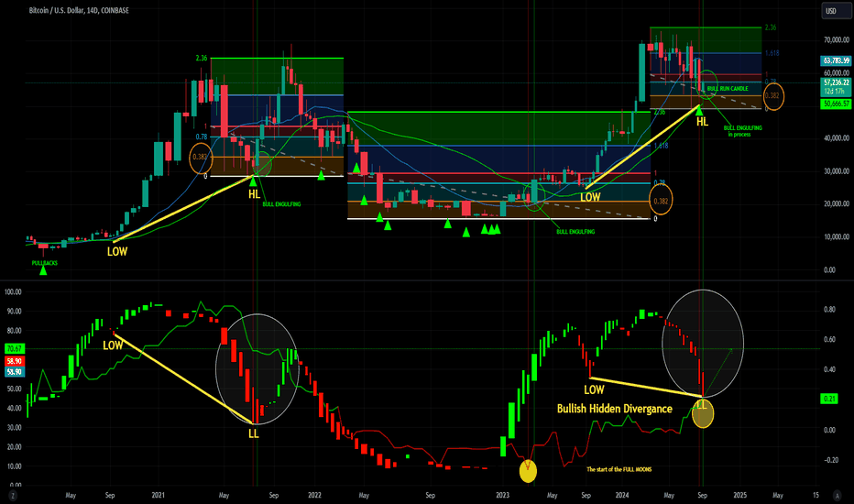
Task: Click the 90.00 indicator scale value
Action: click(13, 312)
